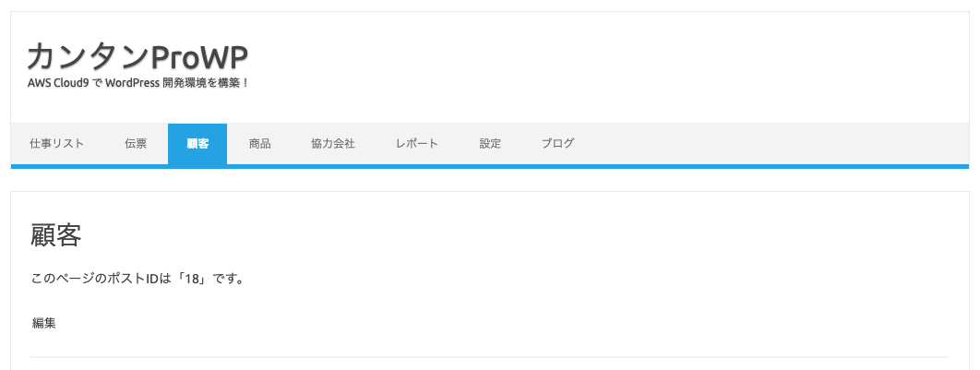The image size is (980, 370).
Task: Open the 設定 menu item
Action: click(490, 144)
